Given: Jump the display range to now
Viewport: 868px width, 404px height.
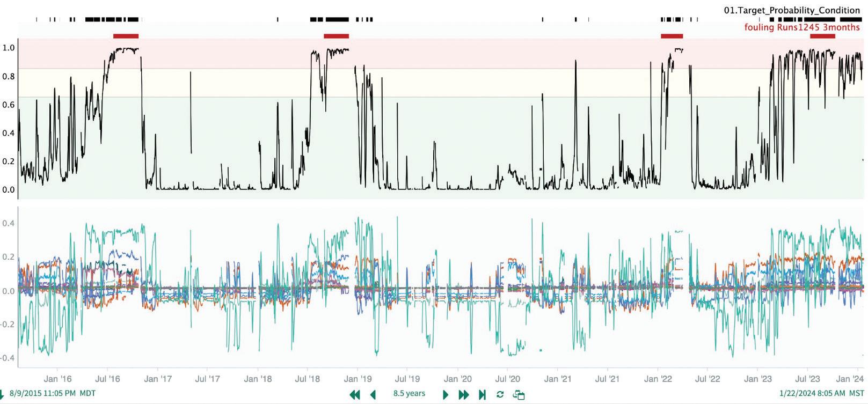Looking at the screenshot, I should click(x=482, y=395).
